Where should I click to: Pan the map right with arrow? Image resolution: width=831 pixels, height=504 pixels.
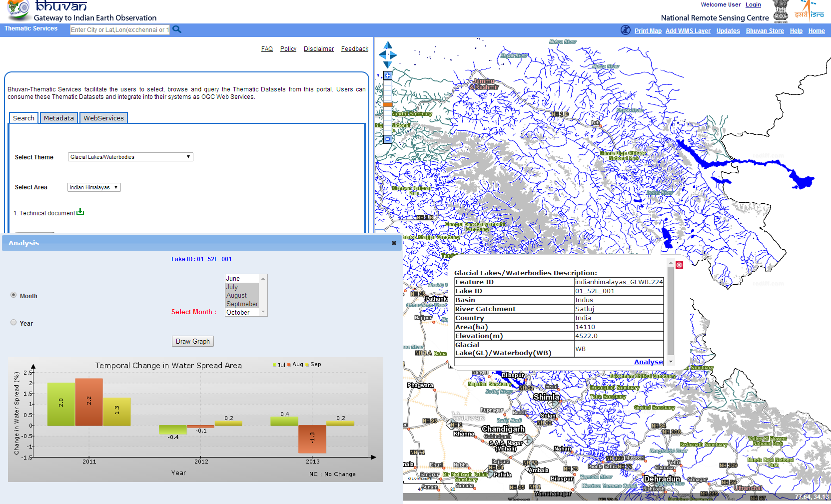click(x=393, y=55)
